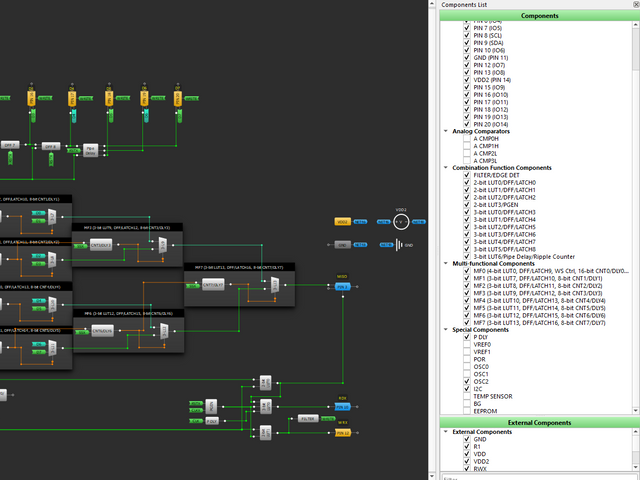Click the yellow VDD2 pin block
Viewport: 640px width, 480px height.
342,222
